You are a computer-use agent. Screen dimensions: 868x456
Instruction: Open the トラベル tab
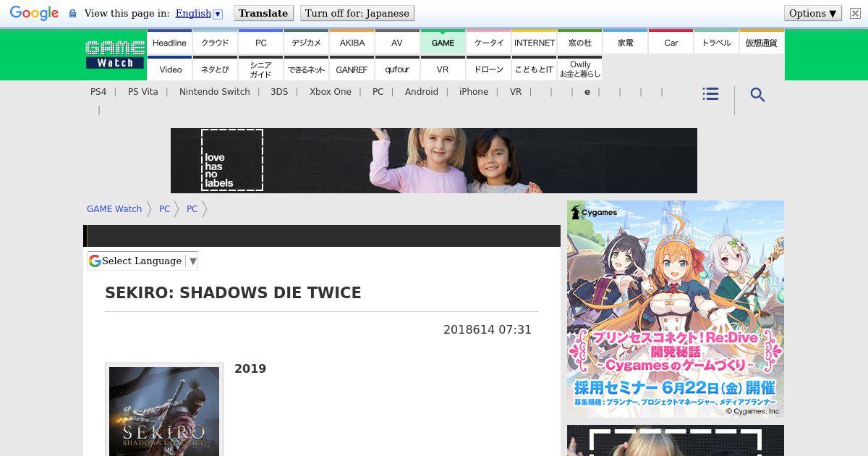[716, 42]
